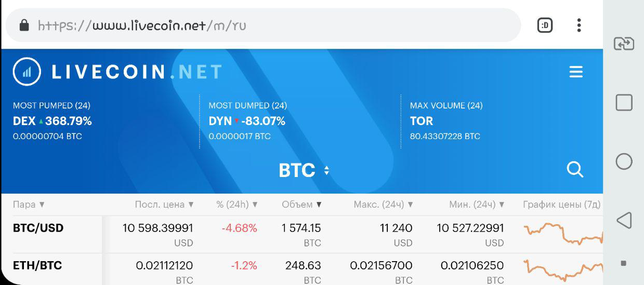Tap the Android recent apps square

(x=624, y=102)
